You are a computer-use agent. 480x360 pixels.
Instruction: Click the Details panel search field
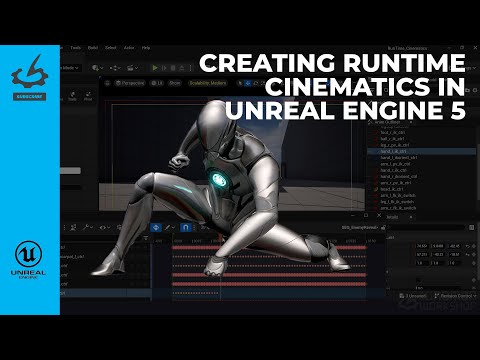(427, 227)
